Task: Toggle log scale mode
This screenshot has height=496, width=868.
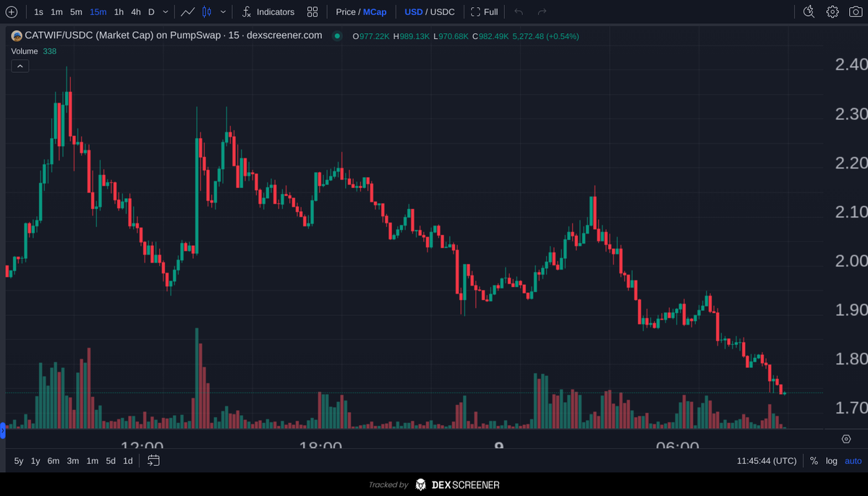Action: pos(832,461)
